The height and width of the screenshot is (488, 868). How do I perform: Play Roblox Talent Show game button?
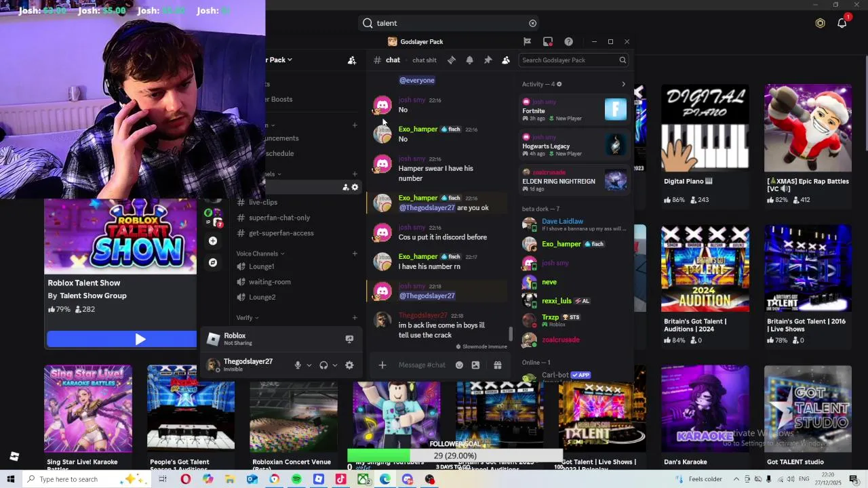coord(122,339)
